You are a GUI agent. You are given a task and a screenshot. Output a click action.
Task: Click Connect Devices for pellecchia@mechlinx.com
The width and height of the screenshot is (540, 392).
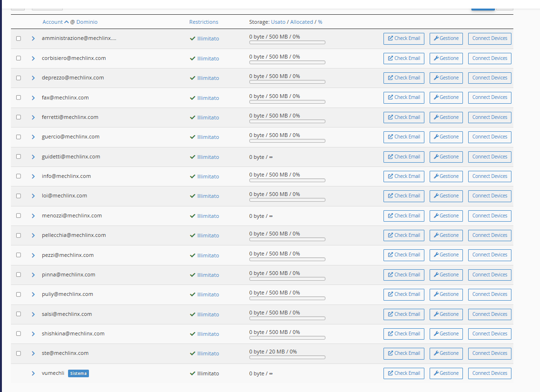tap(490, 235)
